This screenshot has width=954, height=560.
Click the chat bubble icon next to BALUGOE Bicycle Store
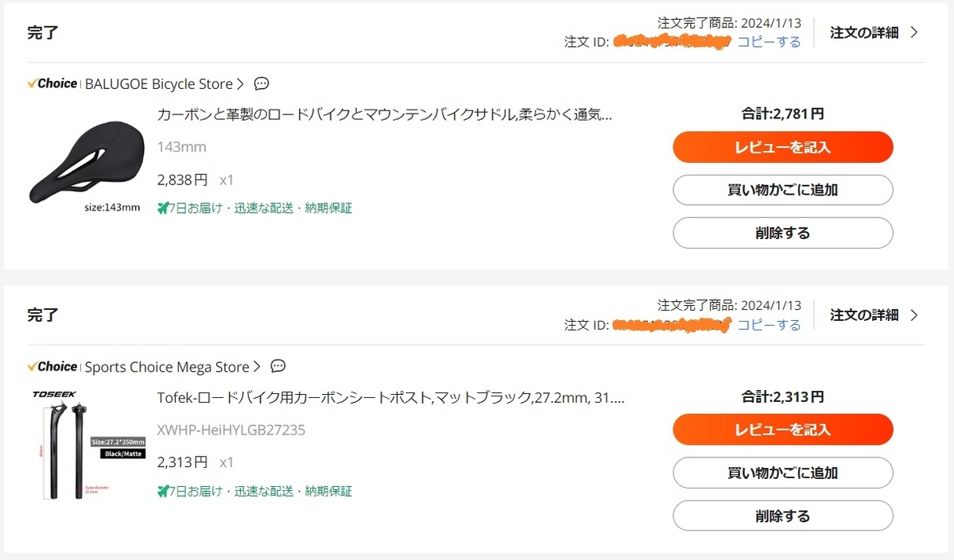(x=261, y=84)
